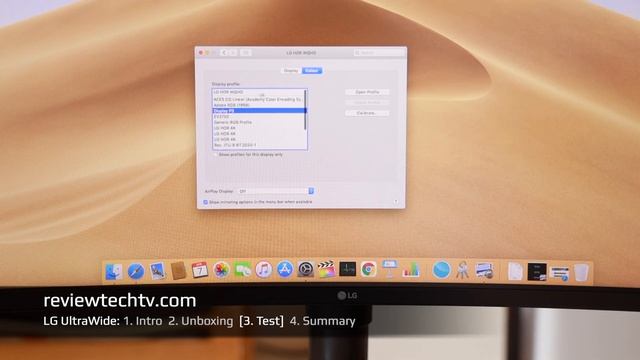Viewport: 640px width, 360px height.
Task: Click the Open Profile button
Action: 367,92
